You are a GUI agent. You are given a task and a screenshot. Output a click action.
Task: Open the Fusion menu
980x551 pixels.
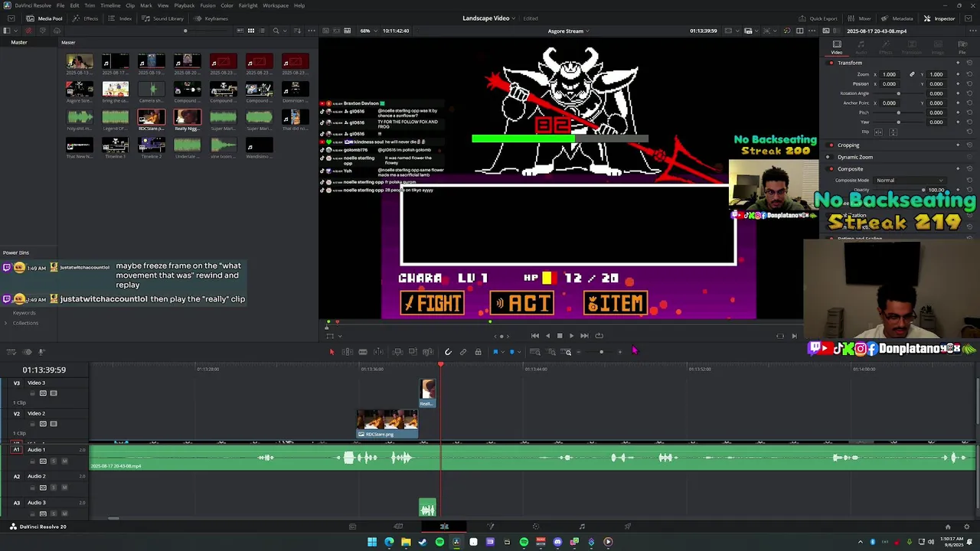(207, 5)
